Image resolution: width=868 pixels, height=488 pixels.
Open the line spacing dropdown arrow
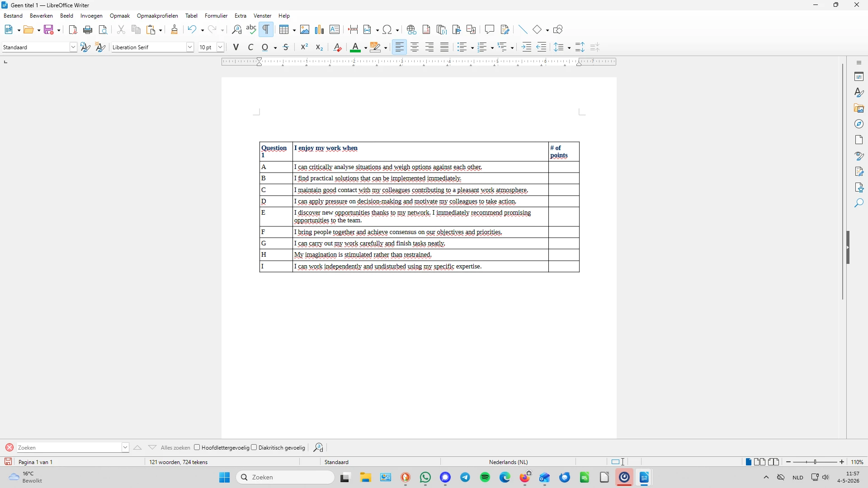click(x=569, y=47)
